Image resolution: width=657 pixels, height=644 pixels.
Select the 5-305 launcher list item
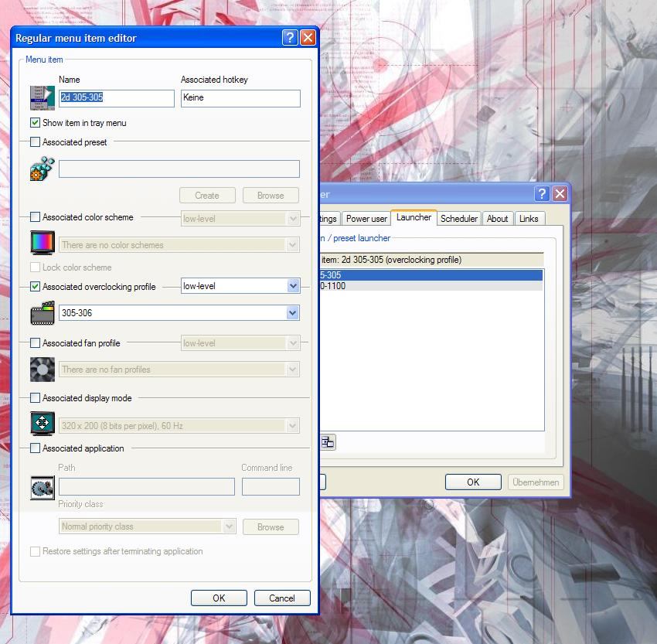431,275
